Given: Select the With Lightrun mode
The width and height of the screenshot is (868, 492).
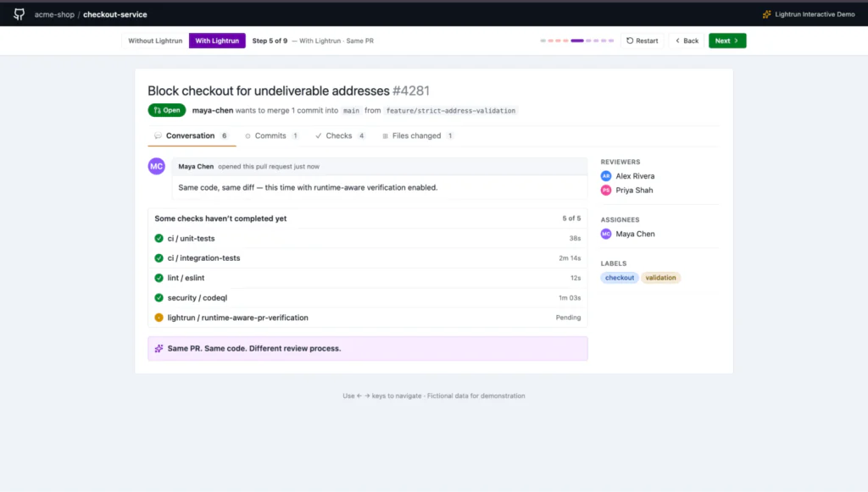Looking at the screenshot, I should (217, 41).
